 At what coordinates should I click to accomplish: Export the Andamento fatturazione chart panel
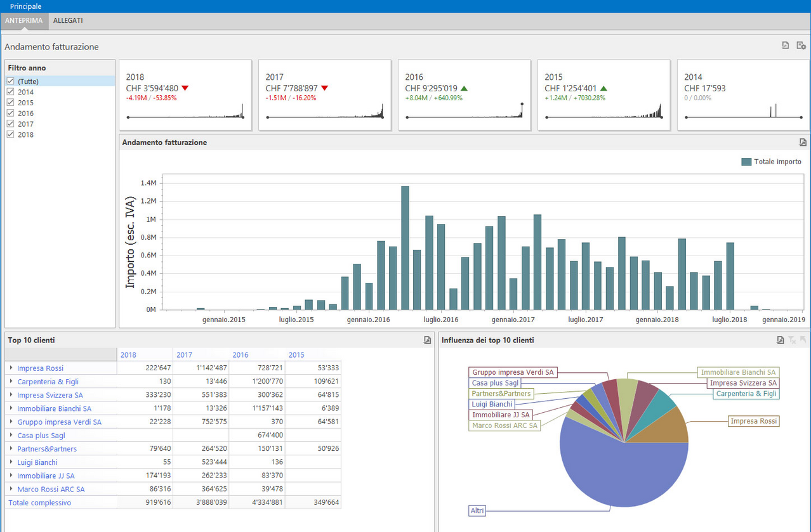click(x=803, y=143)
